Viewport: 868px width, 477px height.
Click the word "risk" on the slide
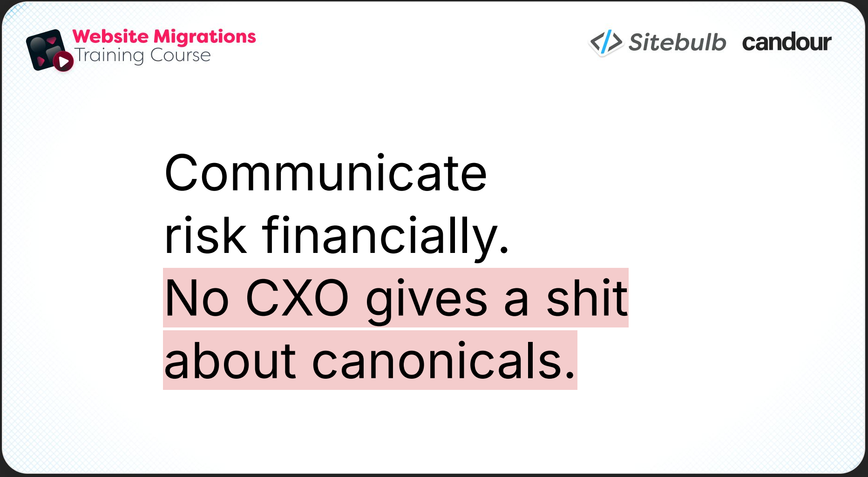click(205, 236)
